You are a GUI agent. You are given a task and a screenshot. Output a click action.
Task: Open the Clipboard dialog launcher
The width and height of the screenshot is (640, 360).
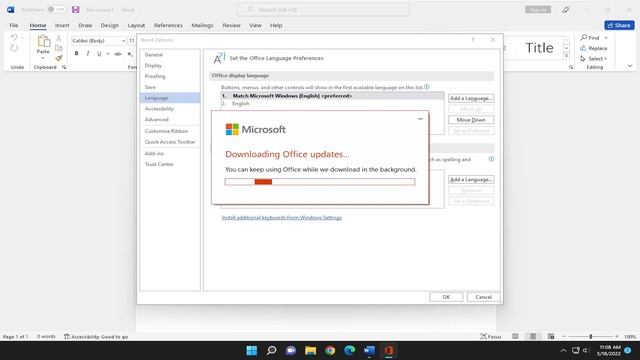64,67
